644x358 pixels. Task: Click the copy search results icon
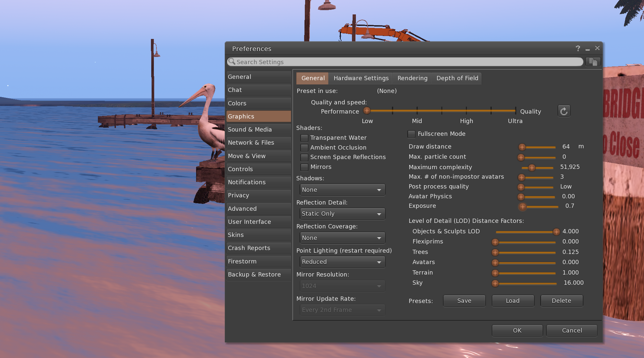click(x=593, y=62)
